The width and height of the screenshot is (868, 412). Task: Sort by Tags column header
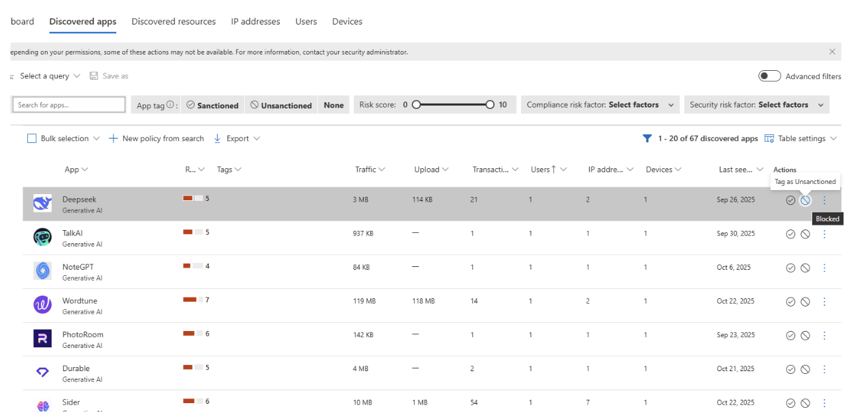tap(229, 170)
